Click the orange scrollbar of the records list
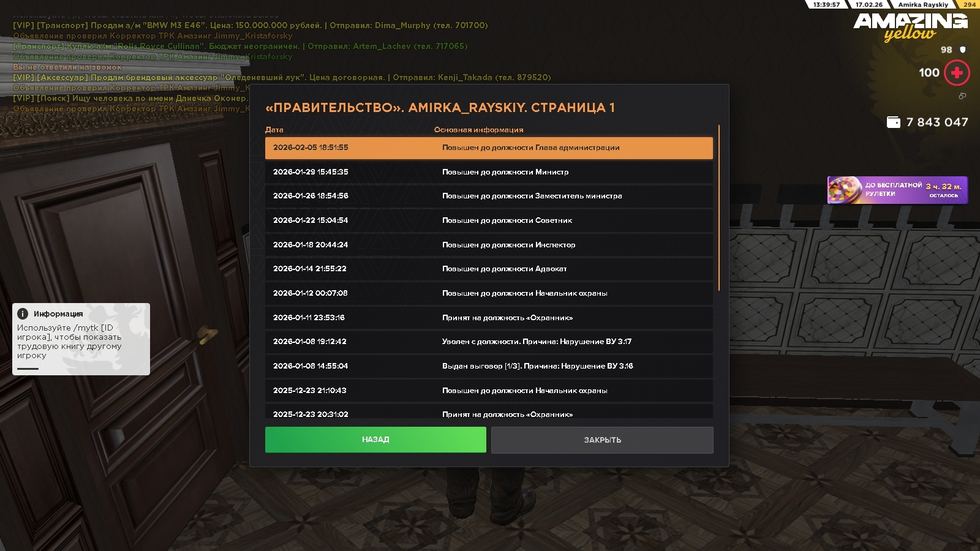The width and height of the screenshot is (980, 551). (718, 208)
